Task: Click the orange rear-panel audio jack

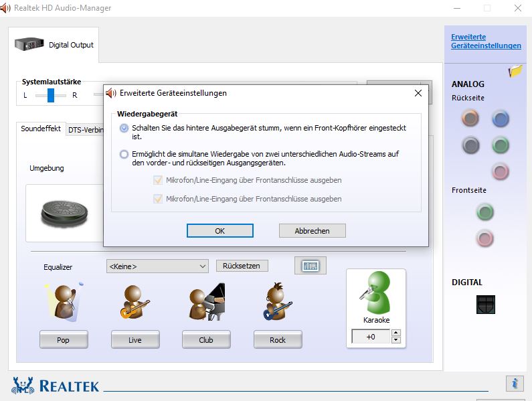Action: [470, 118]
